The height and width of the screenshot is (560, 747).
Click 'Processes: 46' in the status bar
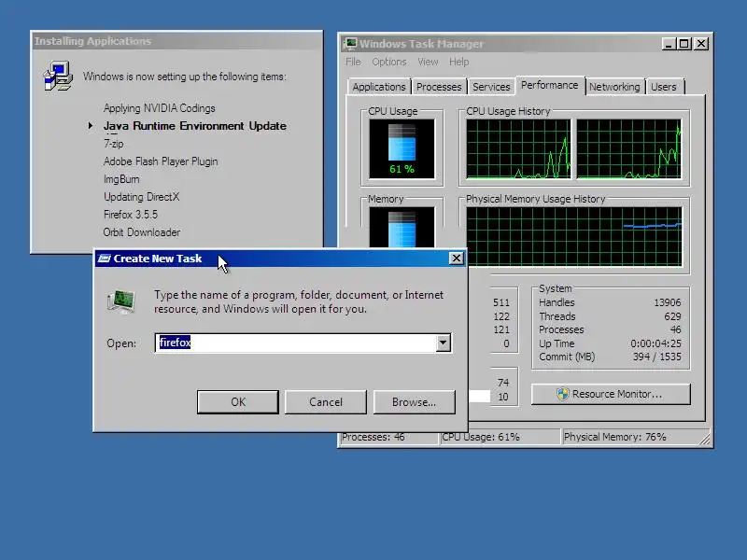click(373, 437)
